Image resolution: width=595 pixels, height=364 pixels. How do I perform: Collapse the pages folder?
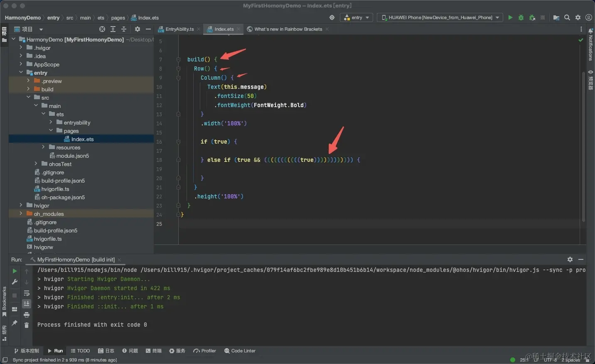click(51, 131)
